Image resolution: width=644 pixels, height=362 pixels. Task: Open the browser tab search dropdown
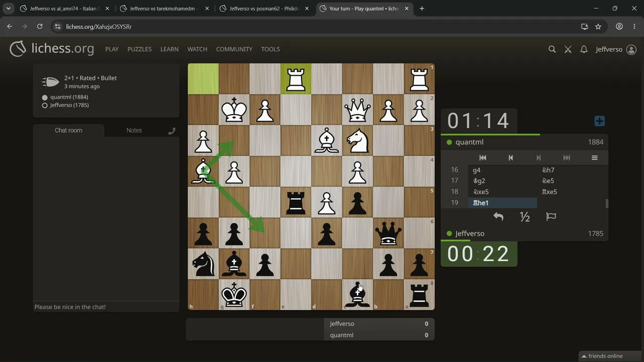[x=9, y=9]
